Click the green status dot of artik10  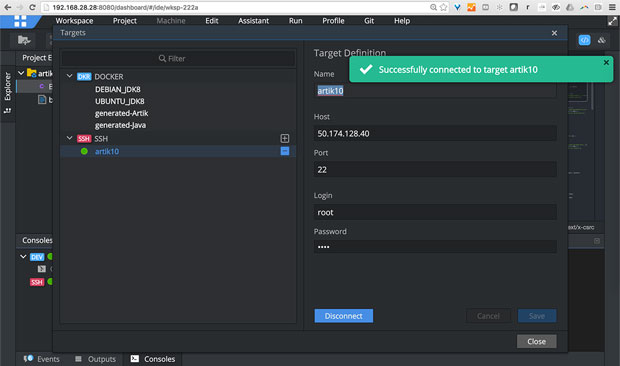coord(84,151)
